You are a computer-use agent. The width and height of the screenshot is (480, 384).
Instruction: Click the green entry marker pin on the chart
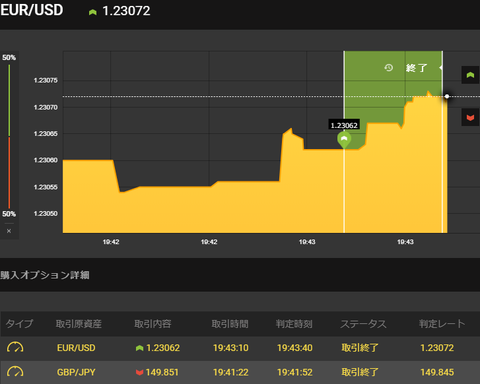coord(344,139)
